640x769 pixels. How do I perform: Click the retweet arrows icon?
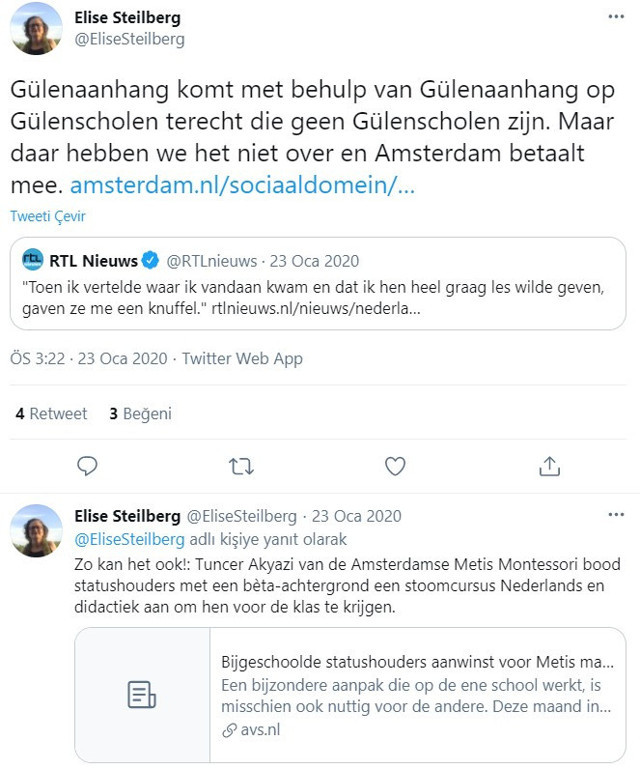[x=241, y=466]
